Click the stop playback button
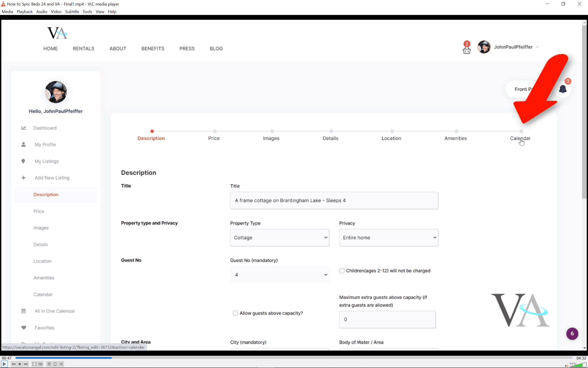Viewport: 588px width, 368px height. (20, 364)
